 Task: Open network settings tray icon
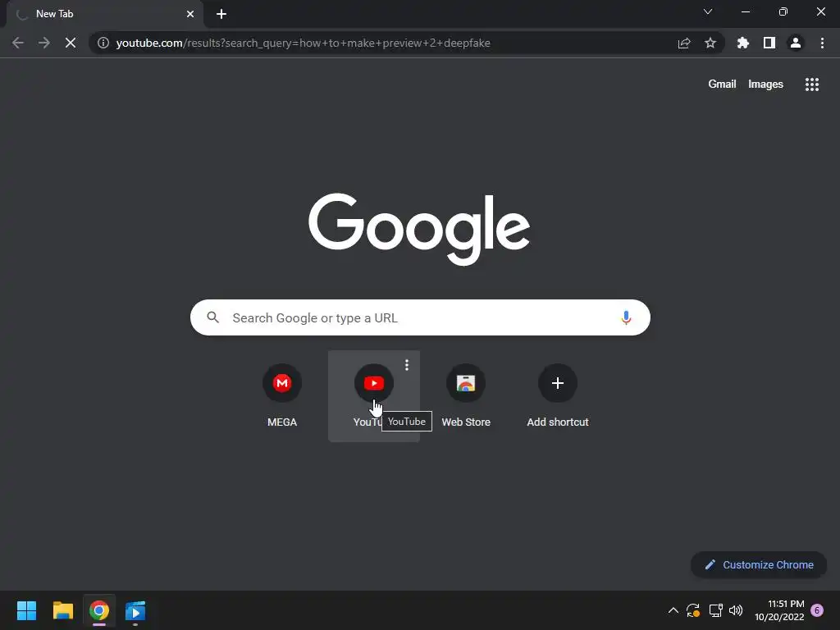pyautogui.click(x=715, y=610)
